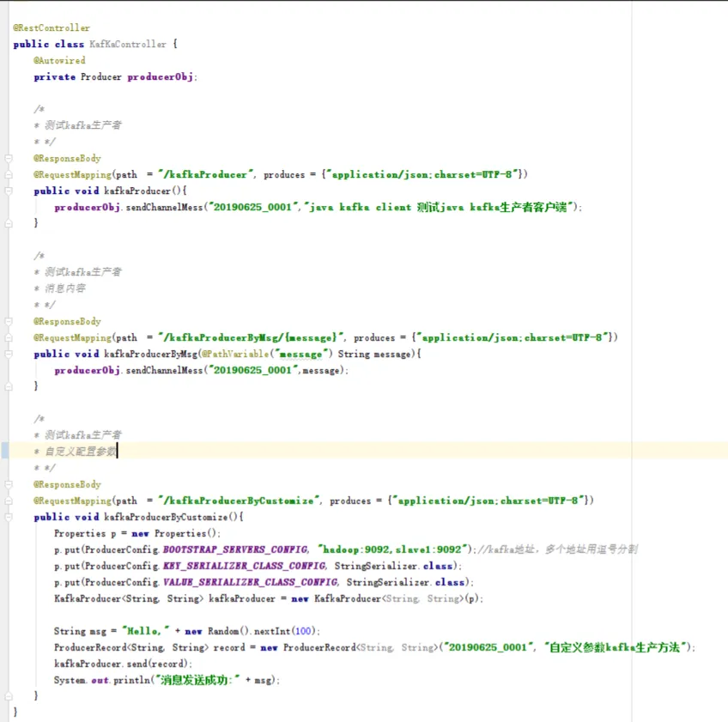Select the KafKaController class name

click(x=128, y=44)
